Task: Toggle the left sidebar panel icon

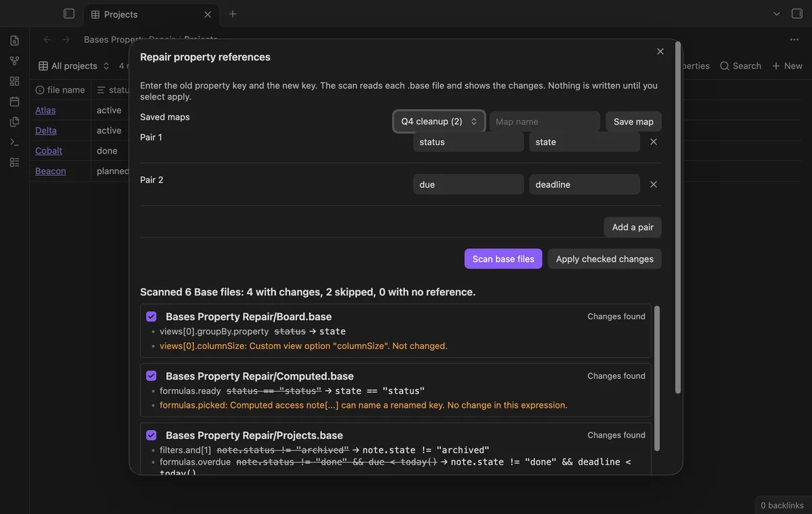Action: click(69, 14)
